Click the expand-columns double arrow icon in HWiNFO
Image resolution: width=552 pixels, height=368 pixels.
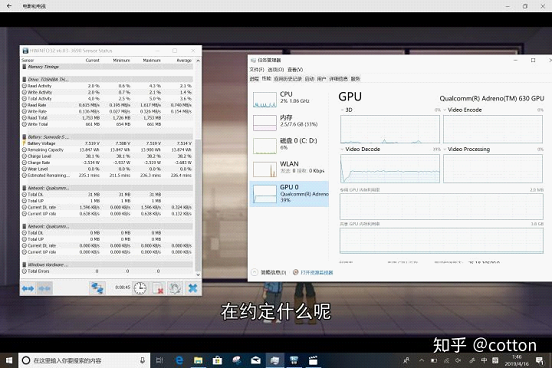pos(28,288)
